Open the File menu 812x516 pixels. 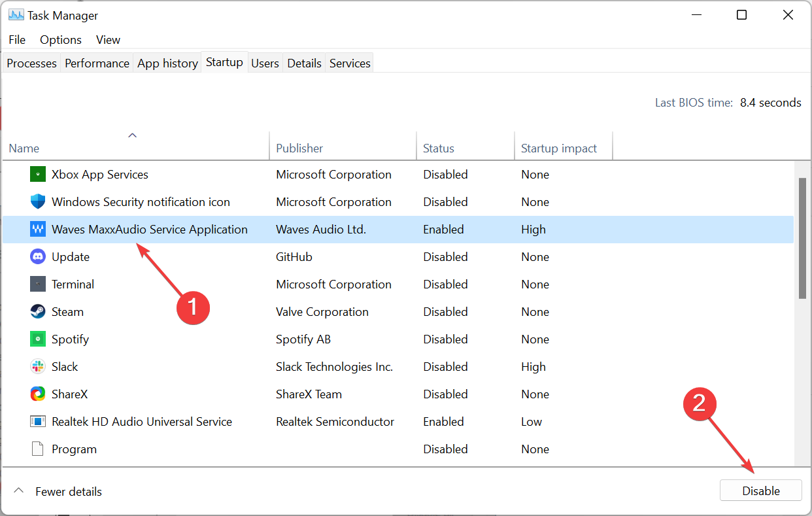pos(17,40)
